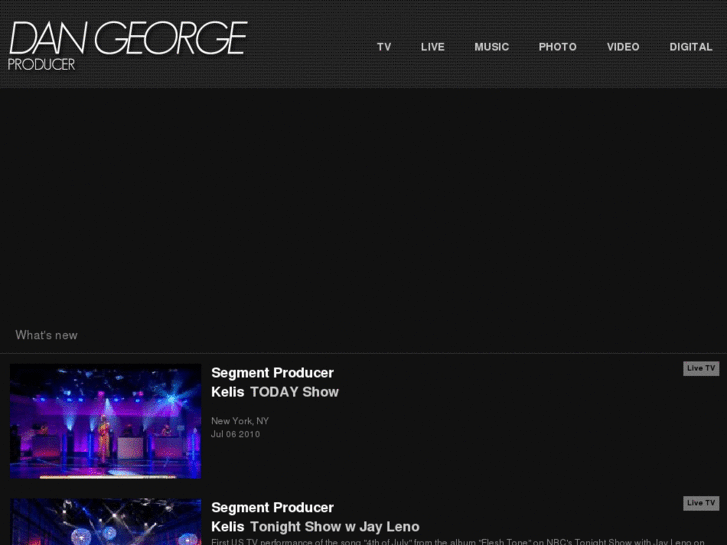Select the '4th of July' performance description text
The width and height of the screenshot is (727, 545).
(458, 541)
